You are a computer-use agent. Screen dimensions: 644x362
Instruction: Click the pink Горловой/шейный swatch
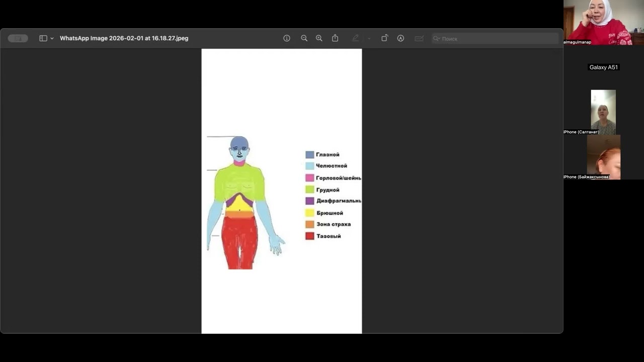[310, 178]
